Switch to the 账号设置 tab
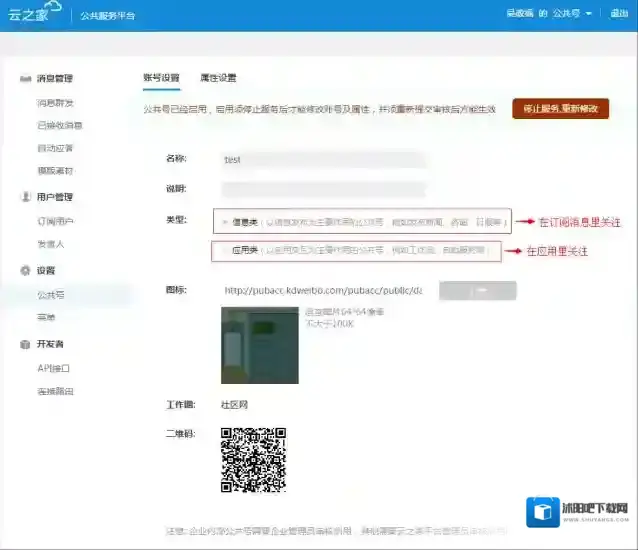This screenshot has height=550, width=638. click(161, 78)
